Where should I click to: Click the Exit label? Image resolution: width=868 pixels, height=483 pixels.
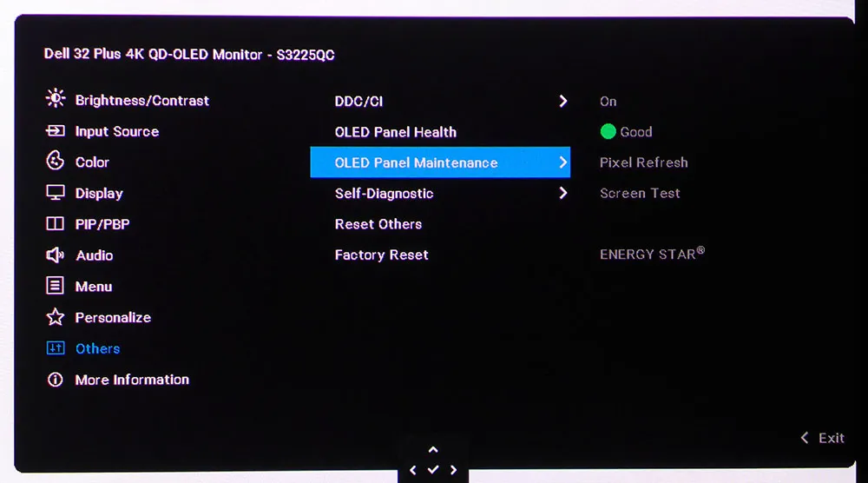pyautogui.click(x=832, y=438)
